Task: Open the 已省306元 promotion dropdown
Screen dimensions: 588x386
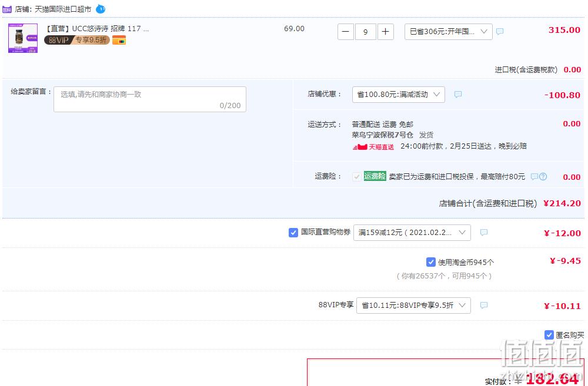Action: click(449, 32)
